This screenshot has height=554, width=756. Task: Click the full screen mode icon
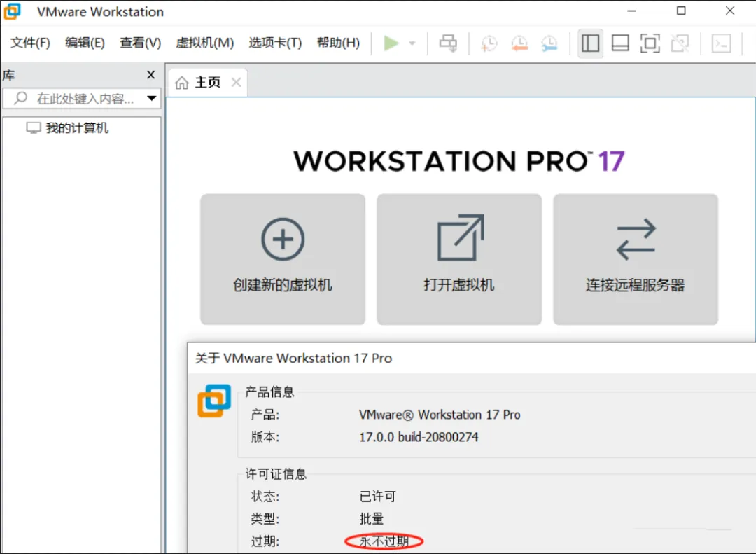coord(650,43)
